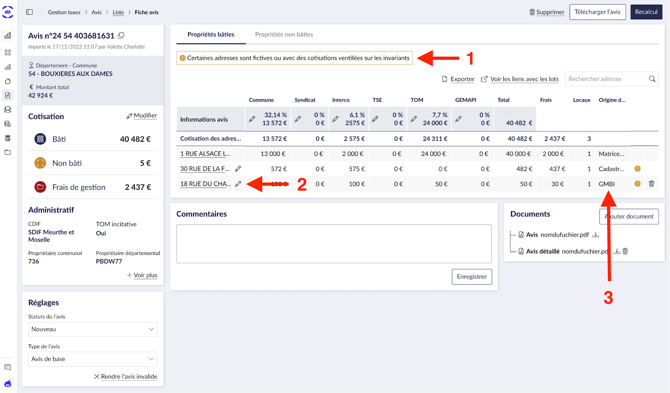Click the fictitious addresses warning banner

click(x=294, y=58)
